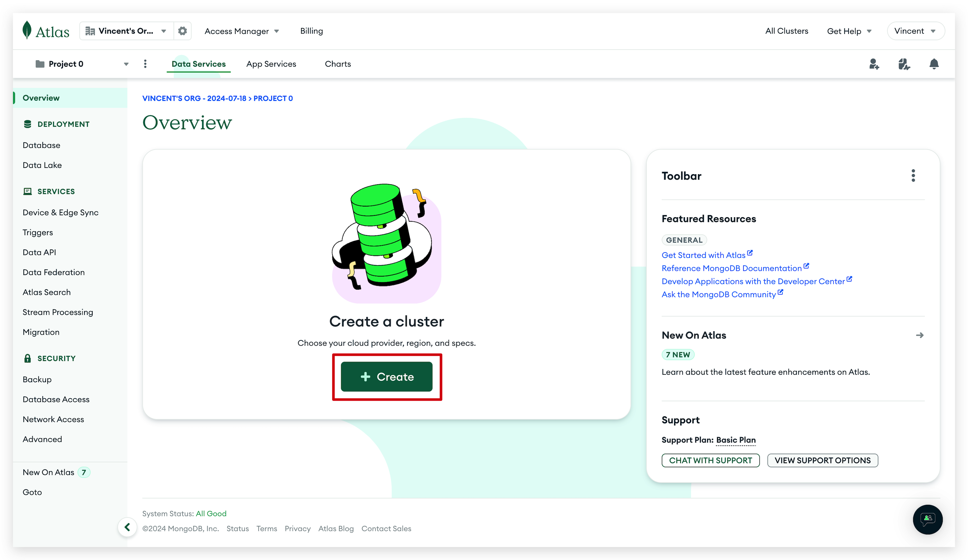
Task: Open Stream Processing in sidebar
Action: coord(58,312)
